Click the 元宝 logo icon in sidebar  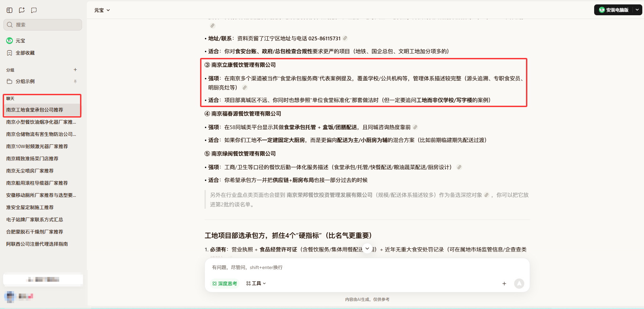pos(9,41)
